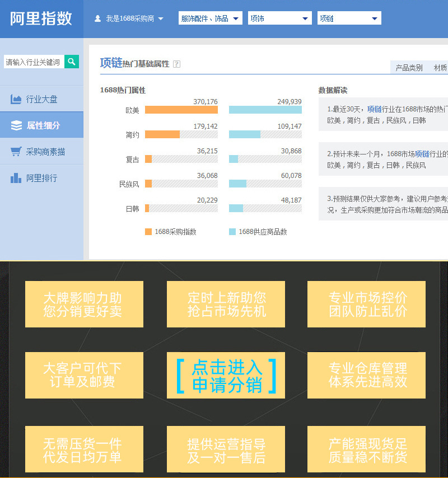448x478 pixels.
Task: Click the 阿里排行 bar chart icon
Action: (x=16, y=178)
